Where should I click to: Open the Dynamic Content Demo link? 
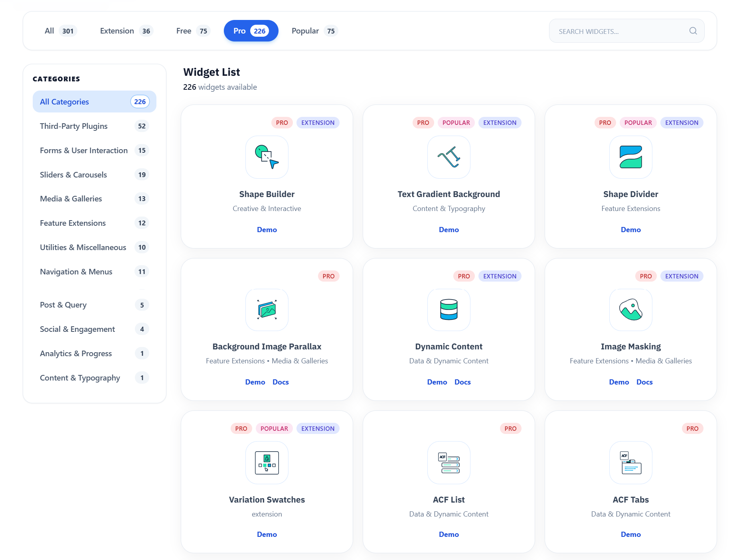click(x=437, y=382)
